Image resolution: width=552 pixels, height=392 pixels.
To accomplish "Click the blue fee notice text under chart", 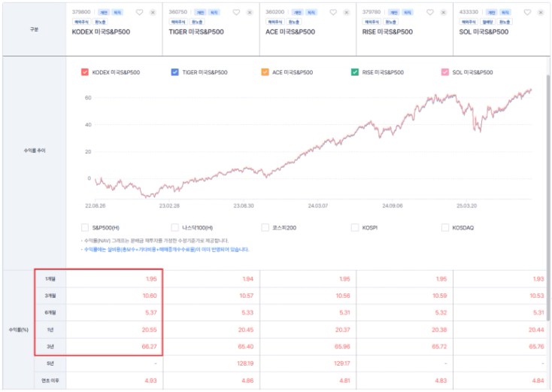I will click(165, 249).
